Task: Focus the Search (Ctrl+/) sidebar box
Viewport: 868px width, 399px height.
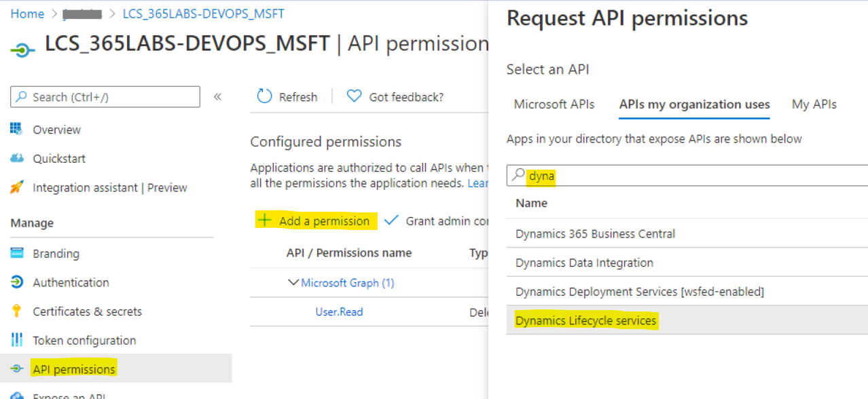Action: tap(105, 97)
